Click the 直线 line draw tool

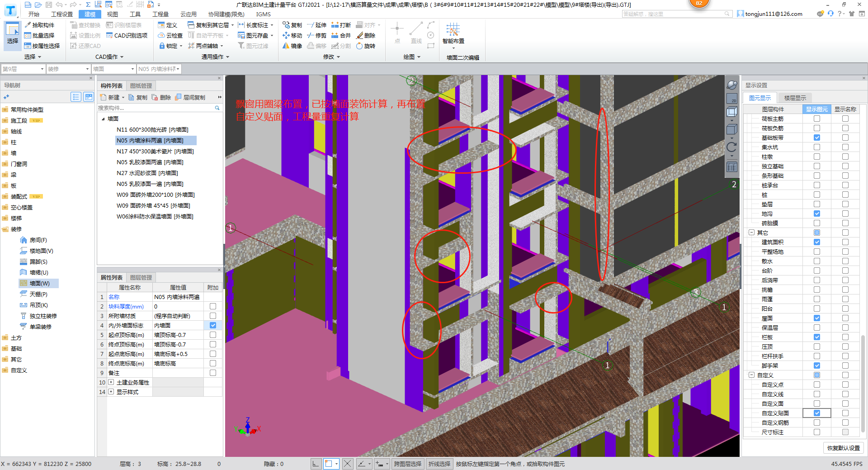tap(416, 33)
